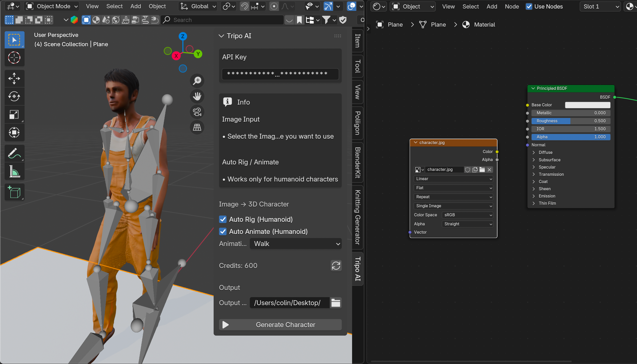This screenshot has height=364, width=637.
Task: Select the Measure tool
Action: 14,171
